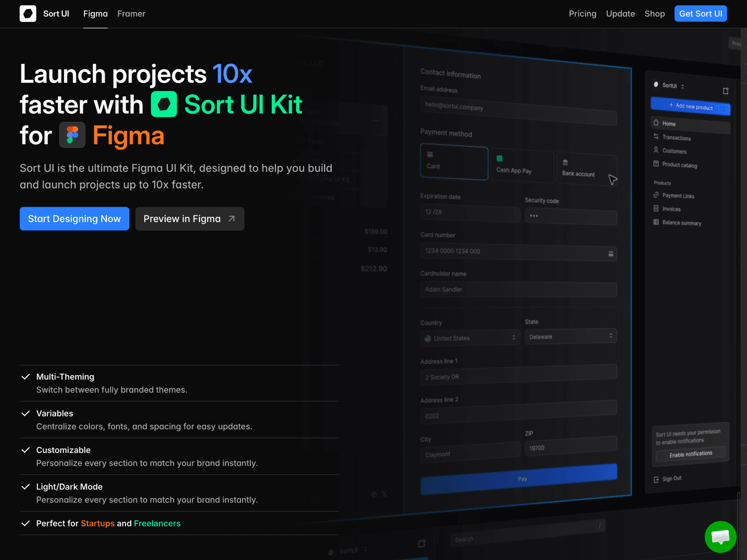Viewport: 747px width, 560px height.
Task: Click Start Designing Now button
Action: 74,218
